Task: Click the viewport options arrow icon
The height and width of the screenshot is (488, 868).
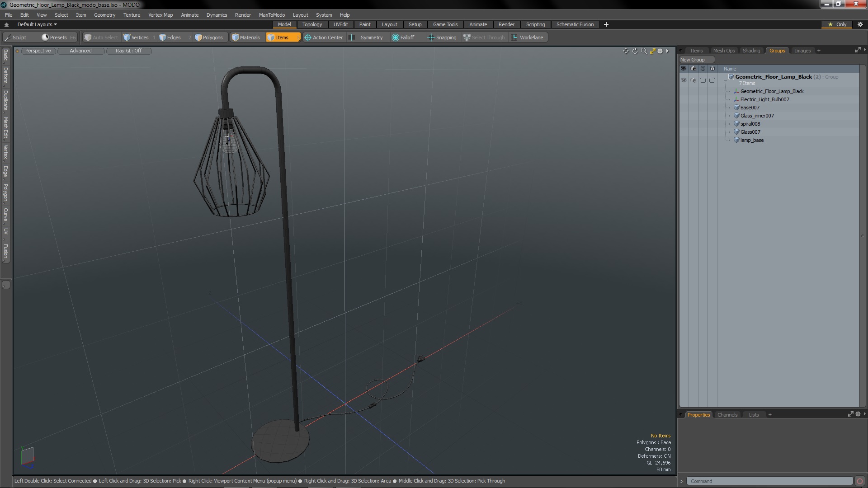Action: 667,51
